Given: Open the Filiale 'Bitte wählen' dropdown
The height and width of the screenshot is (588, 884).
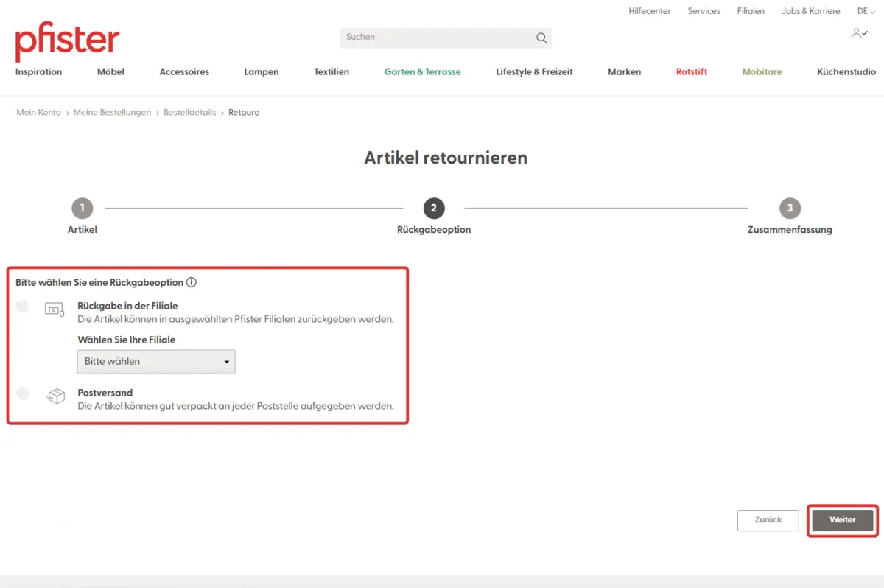Looking at the screenshot, I should 156,362.
